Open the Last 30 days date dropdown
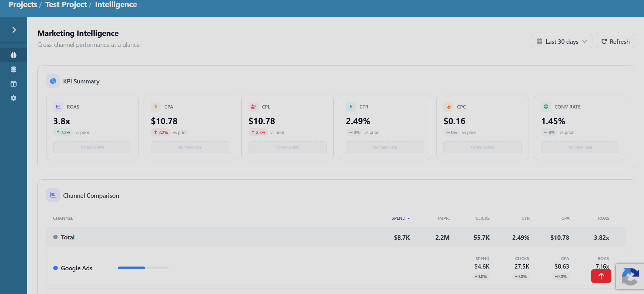The height and width of the screenshot is (294, 644). 562,41
